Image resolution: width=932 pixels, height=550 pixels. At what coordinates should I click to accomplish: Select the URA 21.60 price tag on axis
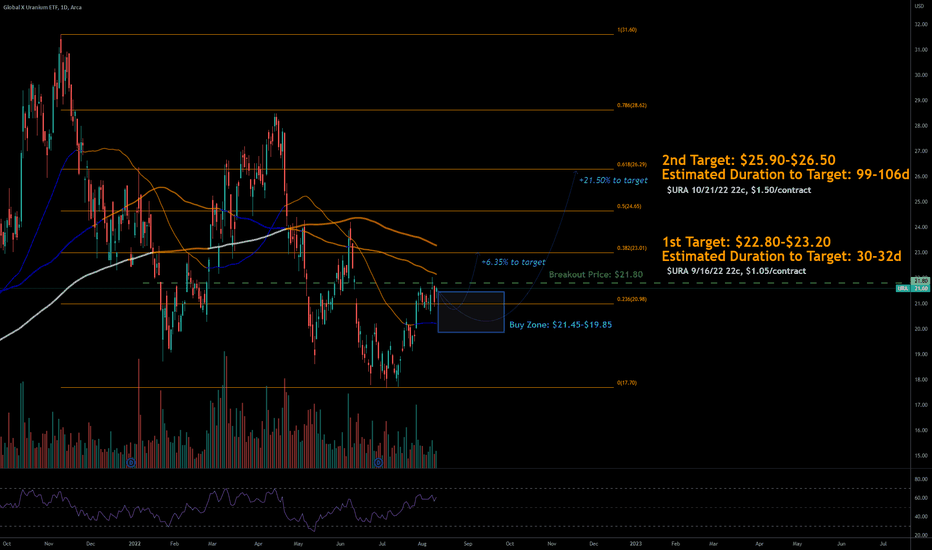point(912,288)
